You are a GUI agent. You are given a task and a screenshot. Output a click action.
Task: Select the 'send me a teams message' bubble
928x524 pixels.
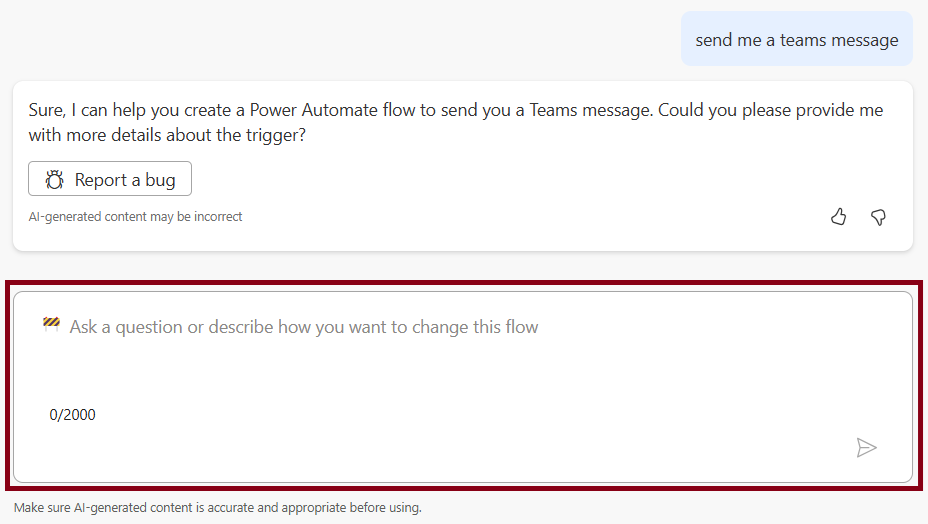click(797, 38)
